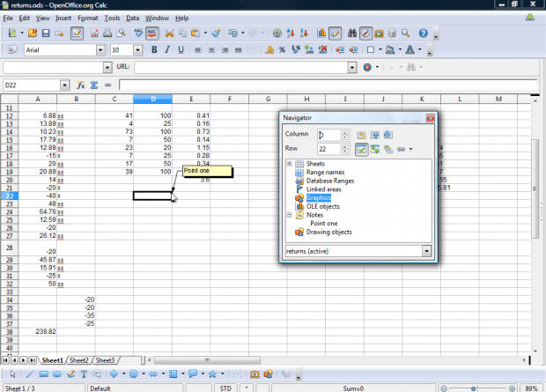Image resolution: width=546 pixels, height=392 pixels.
Task: Click the zoom in plus button
Action: tap(512, 388)
